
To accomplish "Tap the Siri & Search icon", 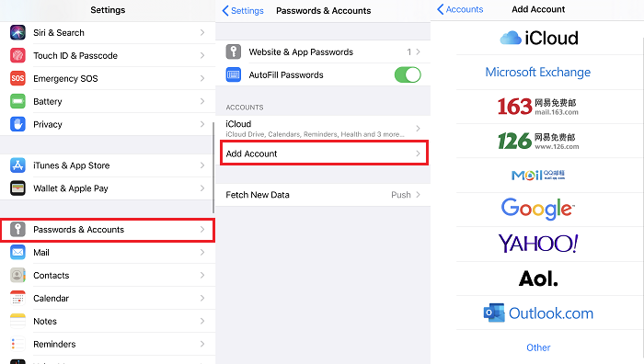I will (17, 32).
